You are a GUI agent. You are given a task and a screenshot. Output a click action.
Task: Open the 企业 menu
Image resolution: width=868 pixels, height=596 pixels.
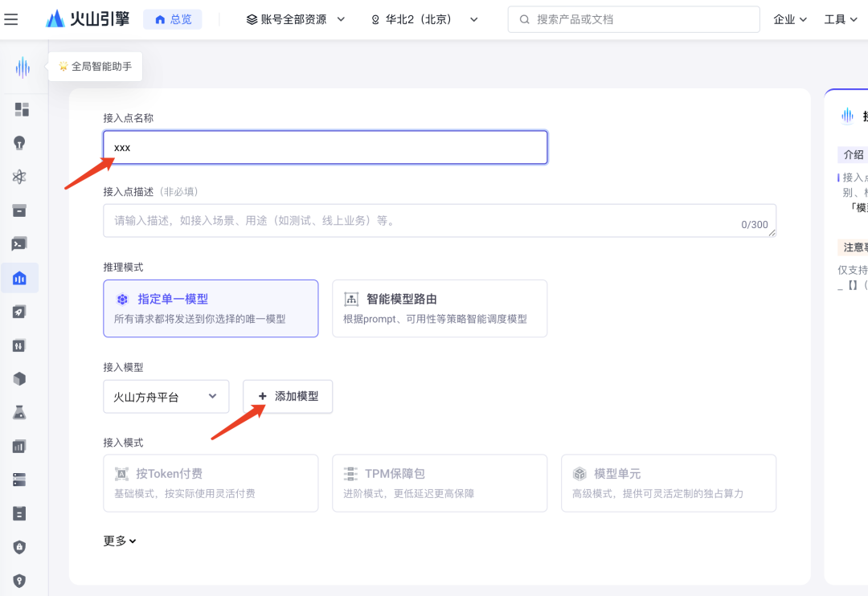[x=790, y=19]
